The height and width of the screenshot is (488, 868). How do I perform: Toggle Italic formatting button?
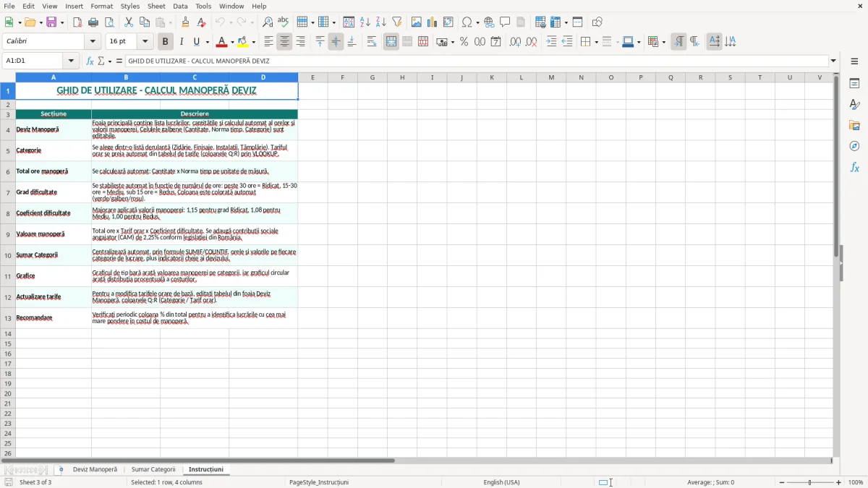tap(181, 42)
